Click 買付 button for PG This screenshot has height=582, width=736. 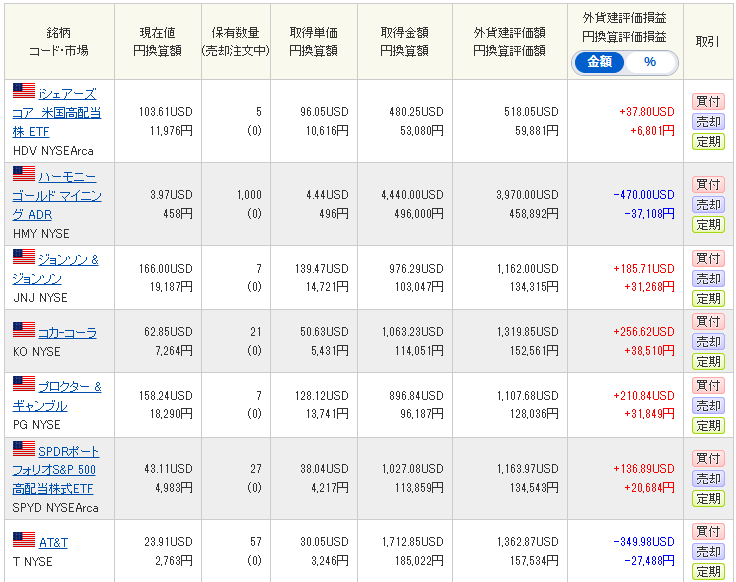708,385
